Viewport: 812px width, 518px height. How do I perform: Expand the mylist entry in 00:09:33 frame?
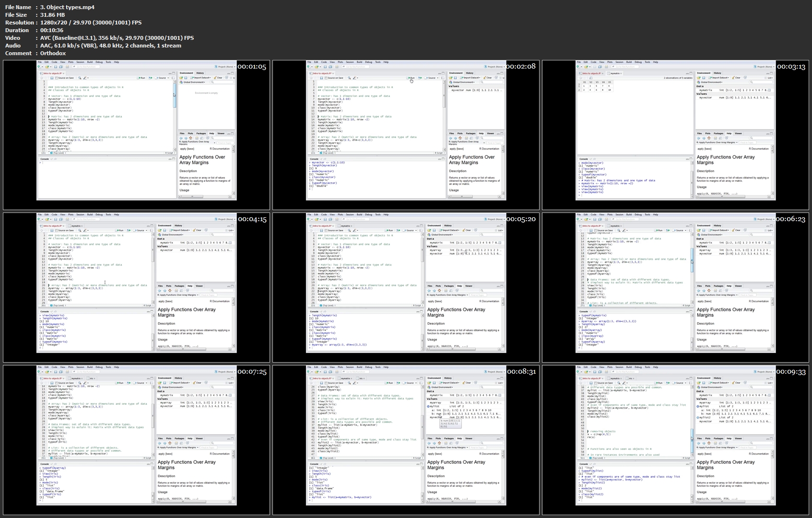tap(697, 406)
